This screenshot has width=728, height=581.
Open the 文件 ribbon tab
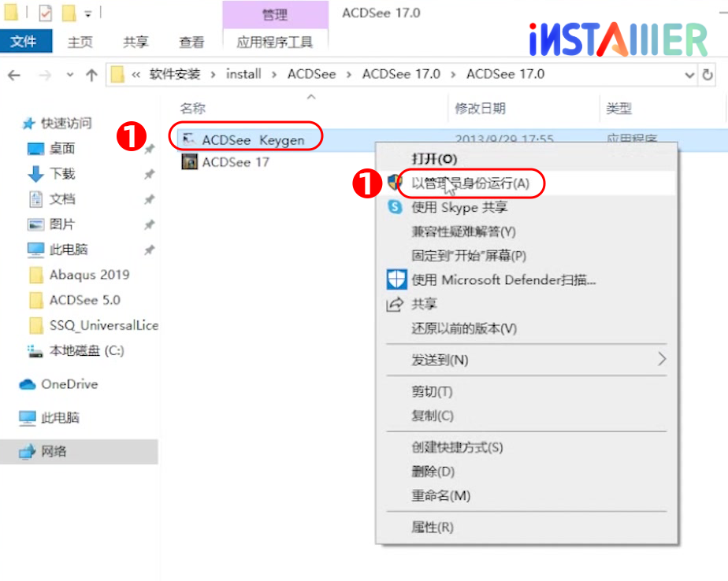pos(24,41)
